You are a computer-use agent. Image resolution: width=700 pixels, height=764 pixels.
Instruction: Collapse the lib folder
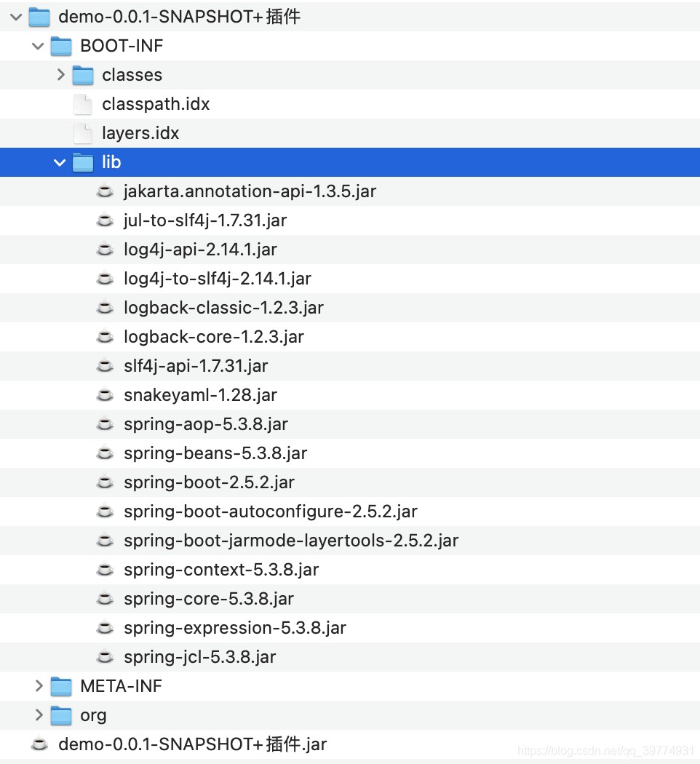click(60, 162)
